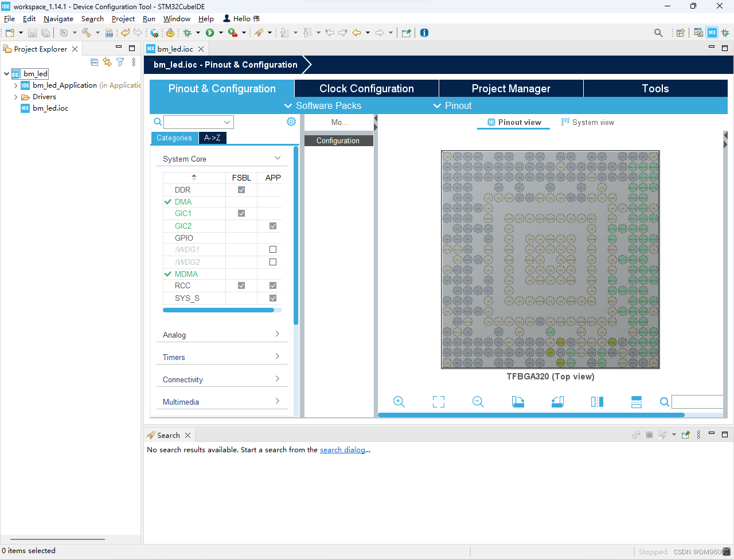Click the pin search field below the chip
734x560 pixels.
tap(697, 401)
